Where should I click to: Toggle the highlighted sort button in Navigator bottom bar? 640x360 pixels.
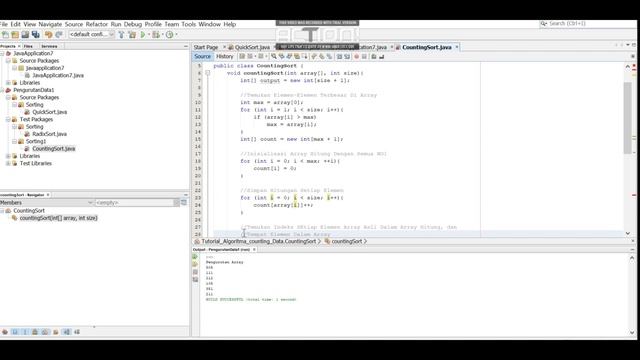click(x=67, y=332)
